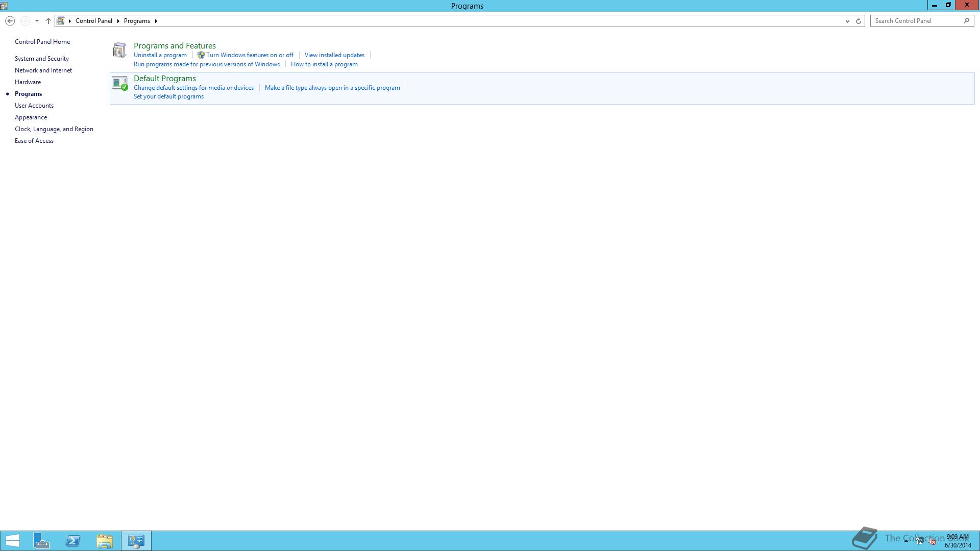Open Hardware category
Screen dimensions: 980x551
[x=28, y=82]
